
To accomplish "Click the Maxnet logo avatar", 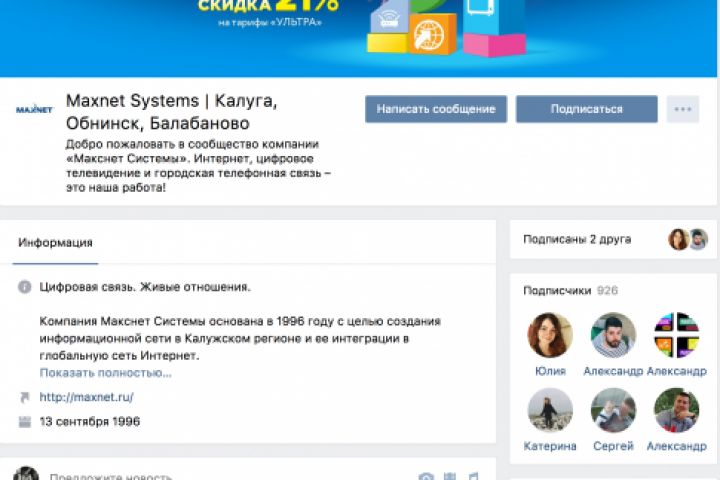I will (x=34, y=109).
